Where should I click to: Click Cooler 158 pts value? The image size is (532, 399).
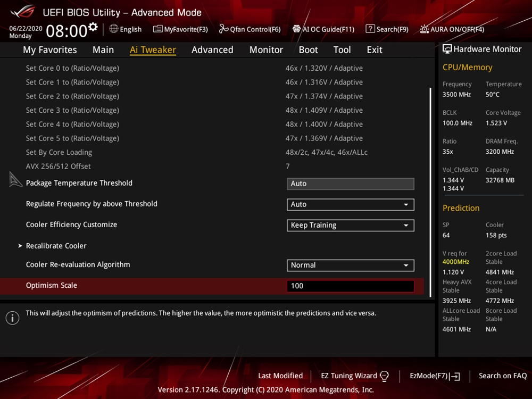coord(496,236)
